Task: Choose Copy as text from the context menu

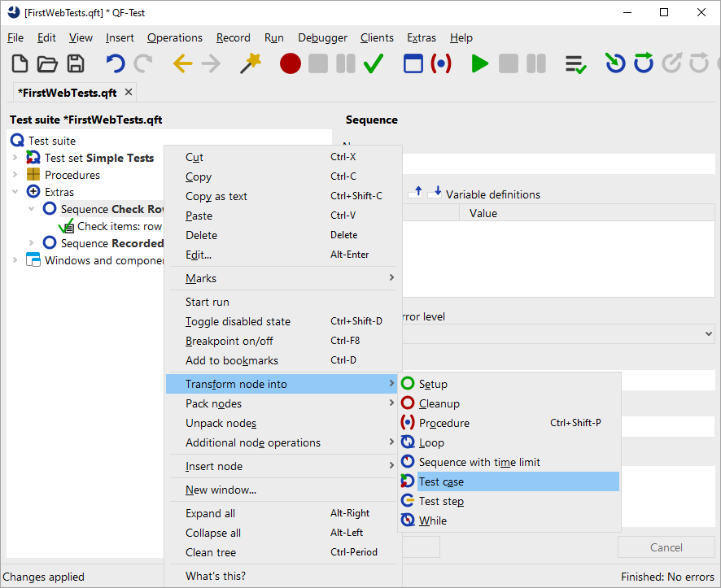Action: pyautogui.click(x=283, y=196)
